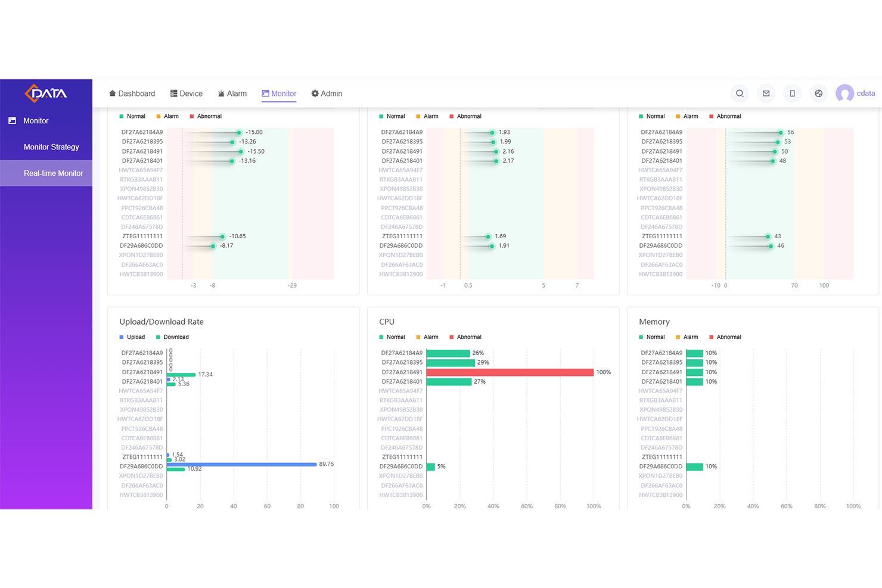The height and width of the screenshot is (588, 882).
Task: Click the theme palette icon in header
Action: click(x=818, y=94)
